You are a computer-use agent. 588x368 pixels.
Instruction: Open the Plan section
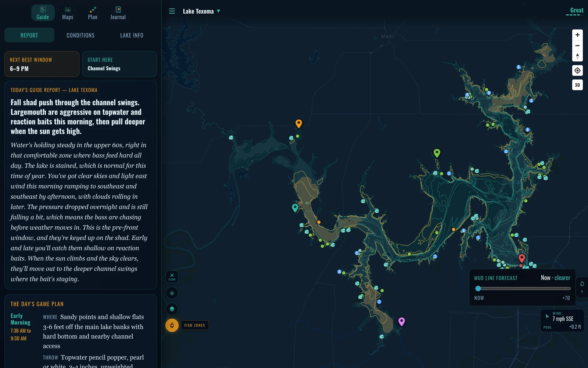coord(93,13)
